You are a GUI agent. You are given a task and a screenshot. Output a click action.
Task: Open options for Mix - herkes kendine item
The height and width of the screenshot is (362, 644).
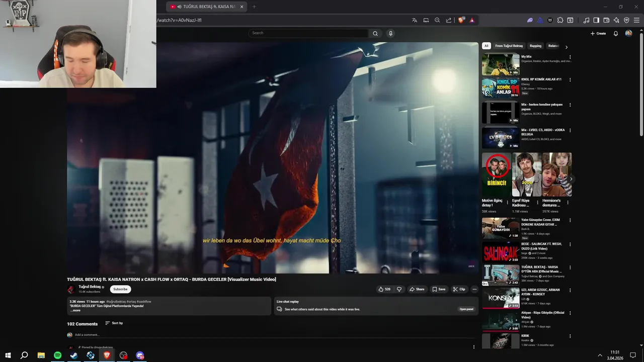570,105
